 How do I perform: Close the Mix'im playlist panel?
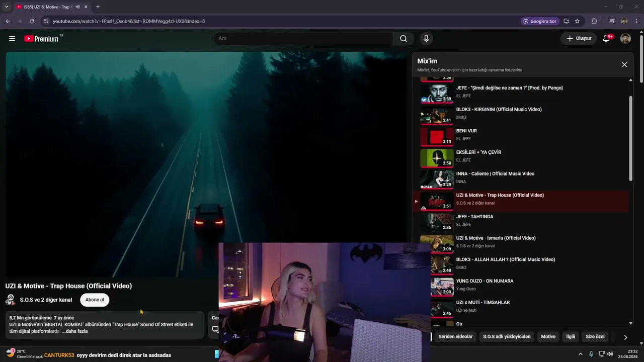[624, 65]
